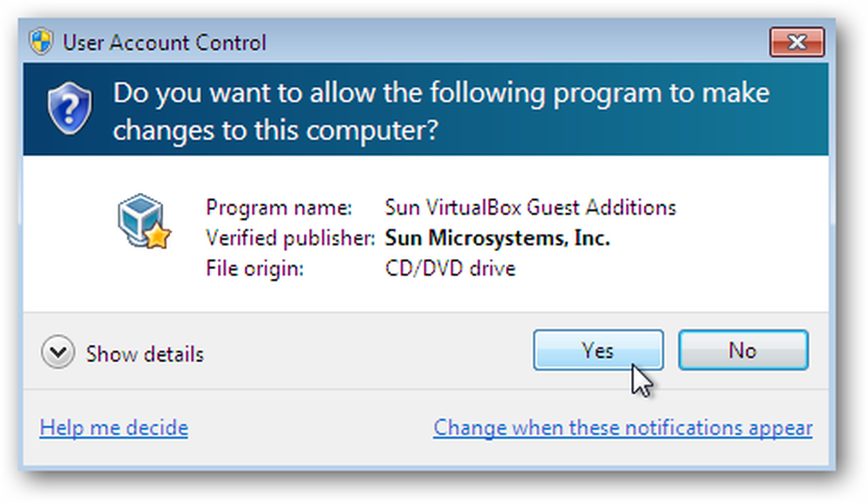Click the "Sun Microsystems, Inc." publisher name
Viewport: 868px width, 503px height.
click(497, 238)
